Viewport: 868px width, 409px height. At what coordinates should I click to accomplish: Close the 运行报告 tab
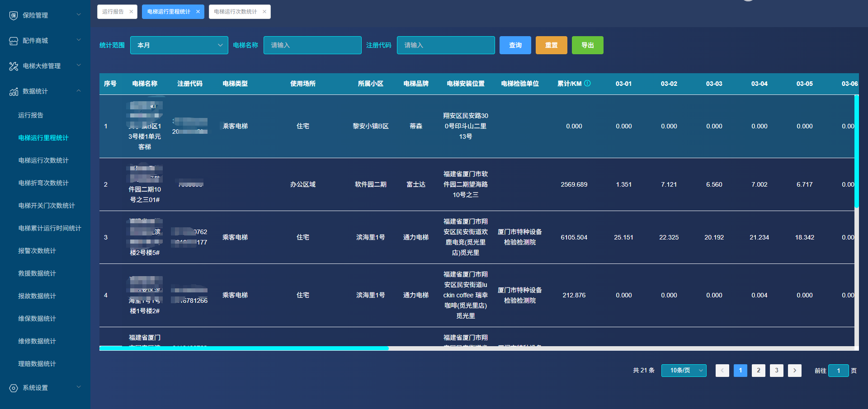coord(131,12)
